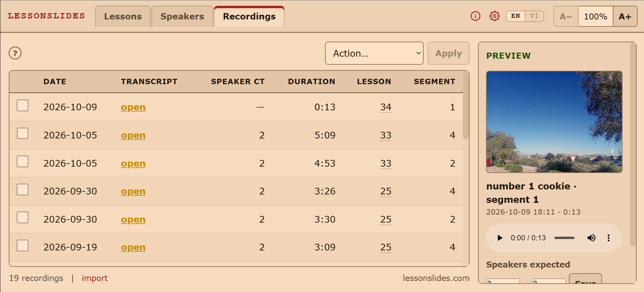The image size is (644, 292).
Task: Increase text size with A+ button
Action: 625,16
